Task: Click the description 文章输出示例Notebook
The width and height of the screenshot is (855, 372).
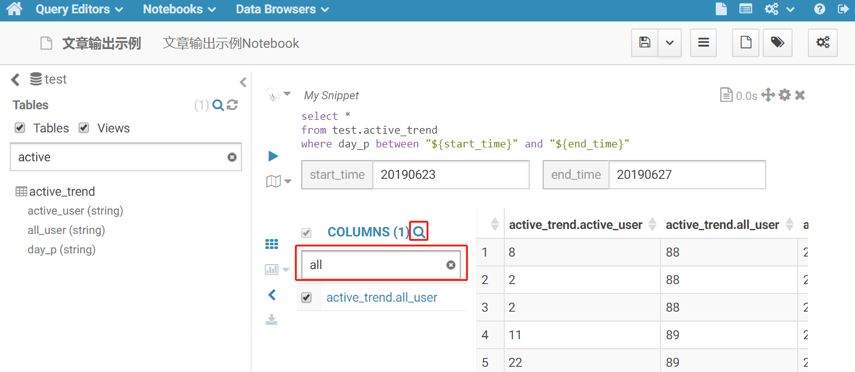Action: point(231,44)
